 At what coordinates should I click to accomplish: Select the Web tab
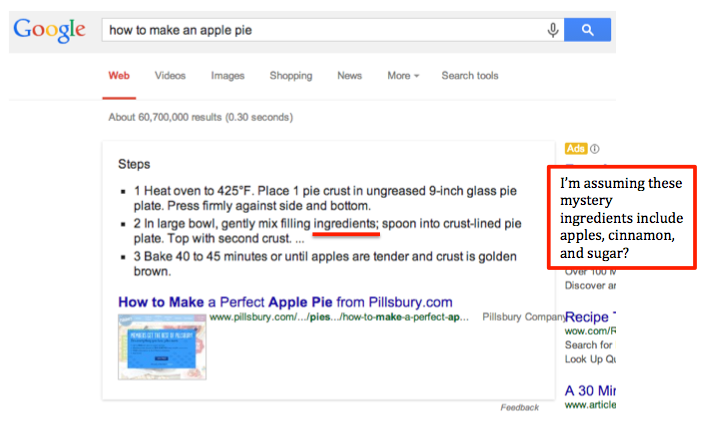119,76
